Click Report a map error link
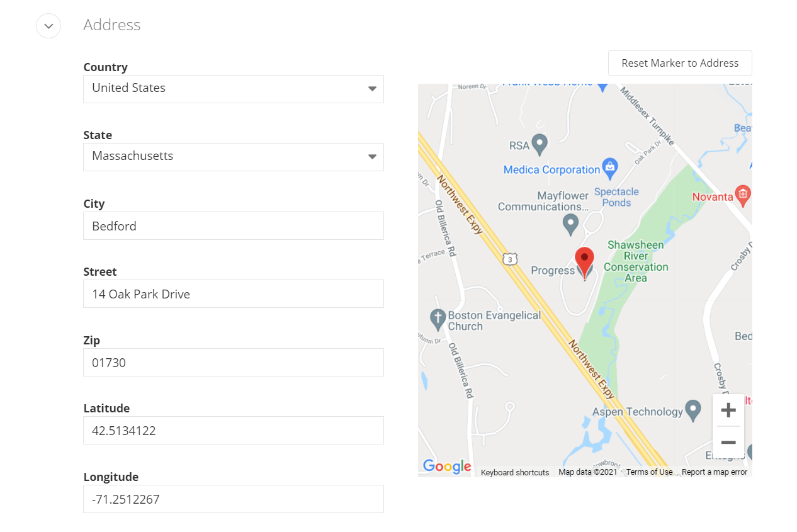 pyautogui.click(x=715, y=472)
